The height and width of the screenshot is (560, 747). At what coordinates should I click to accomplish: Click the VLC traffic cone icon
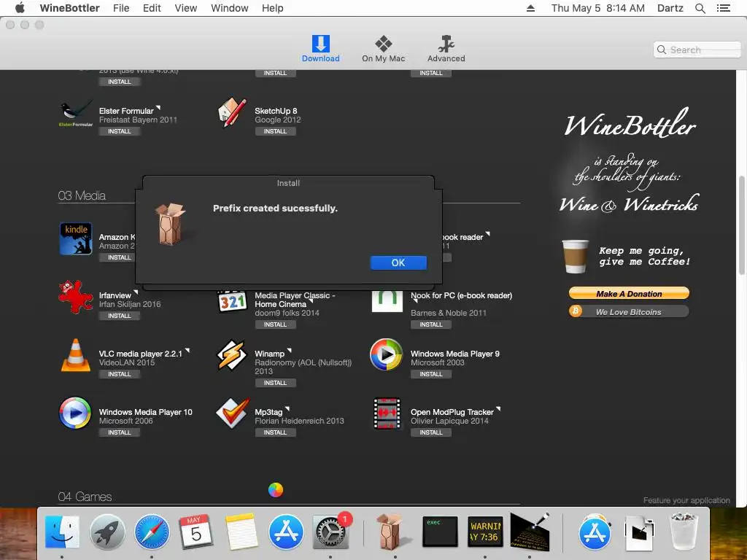click(76, 355)
